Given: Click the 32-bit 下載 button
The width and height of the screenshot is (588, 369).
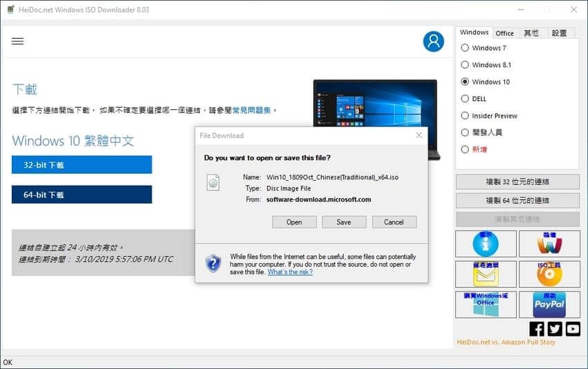Looking at the screenshot, I should click(x=82, y=165).
